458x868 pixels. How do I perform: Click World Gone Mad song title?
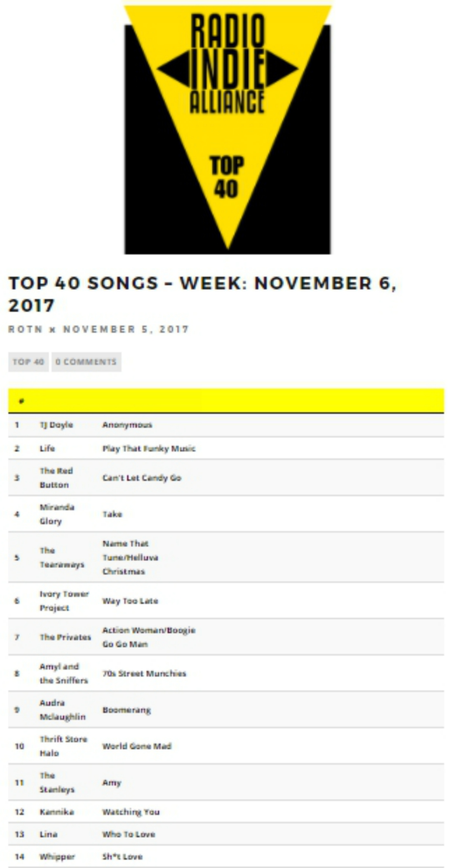pos(137,746)
